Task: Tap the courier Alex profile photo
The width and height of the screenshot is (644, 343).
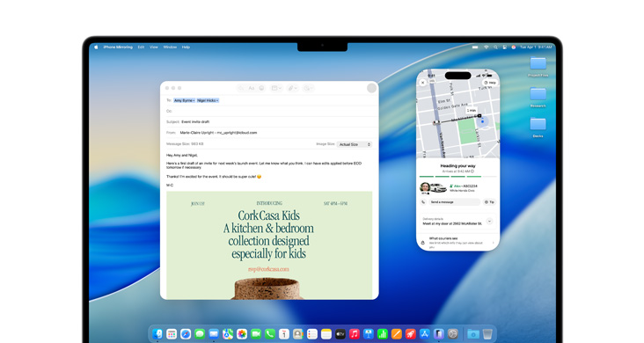Action: point(425,187)
